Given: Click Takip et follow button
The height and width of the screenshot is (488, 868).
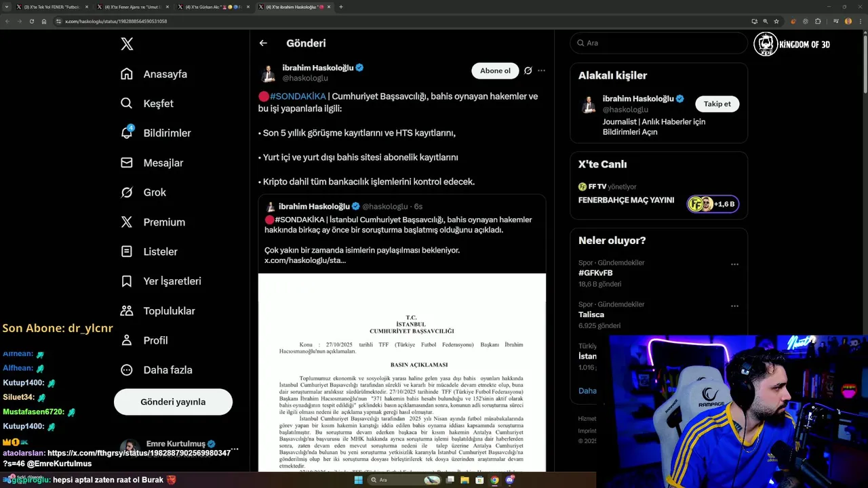Looking at the screenshot, I should [x=717, y=104].
